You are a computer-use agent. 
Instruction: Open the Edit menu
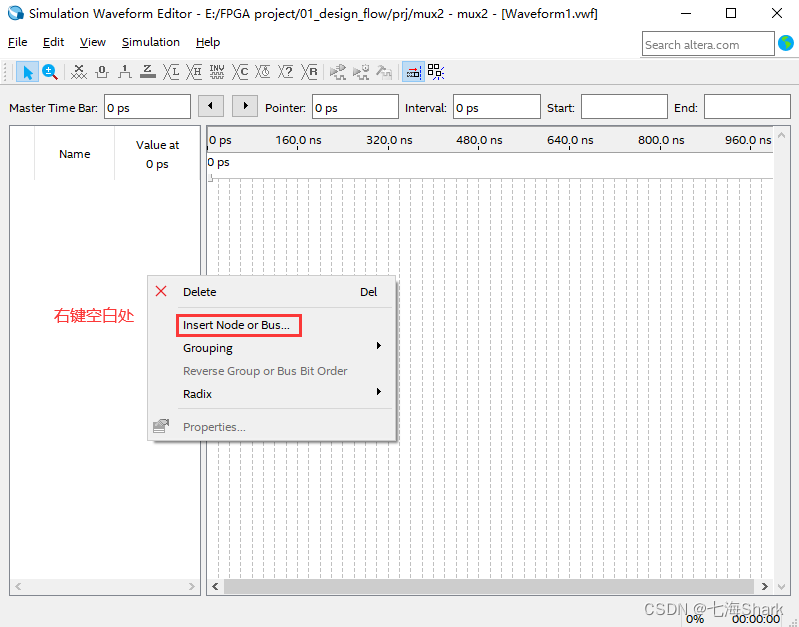(x=53, y=42)
